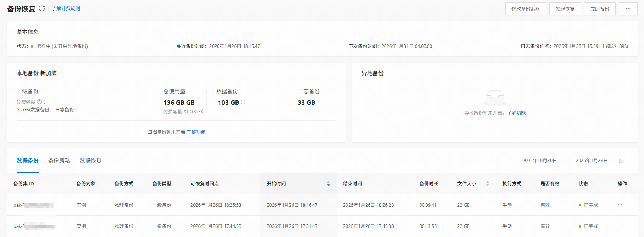Click 已完成 status in the 17:31:43 row
This screenshot has height=237, width=644.
point(591,226)
